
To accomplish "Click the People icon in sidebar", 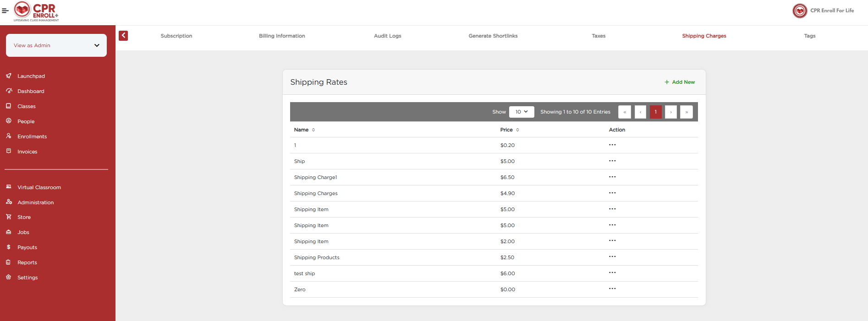I will click(9, 121).
